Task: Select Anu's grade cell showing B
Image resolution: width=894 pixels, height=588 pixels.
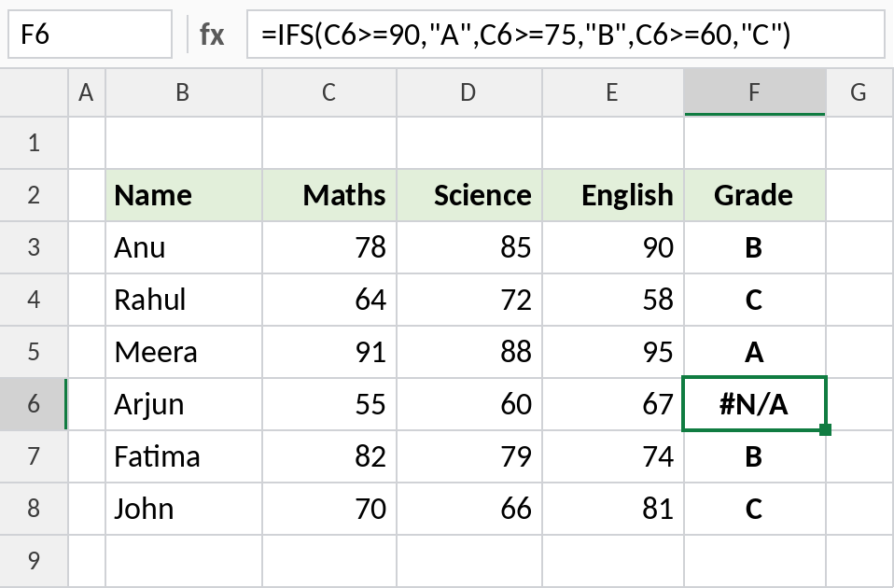Action: pyautogui.click(x=755, y=247)
